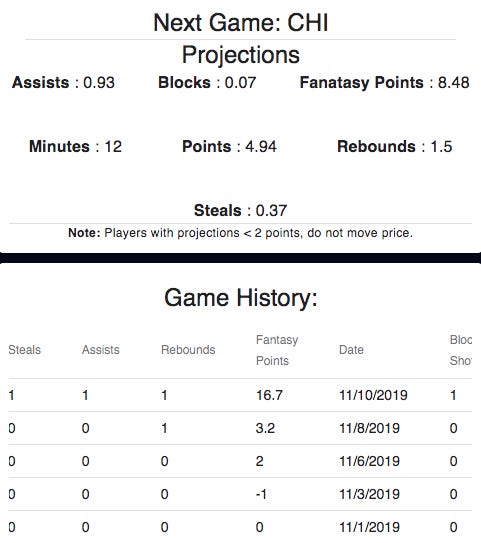Click the Game History heading
Viewport: 481px width, 543px height.
(241, 298)
